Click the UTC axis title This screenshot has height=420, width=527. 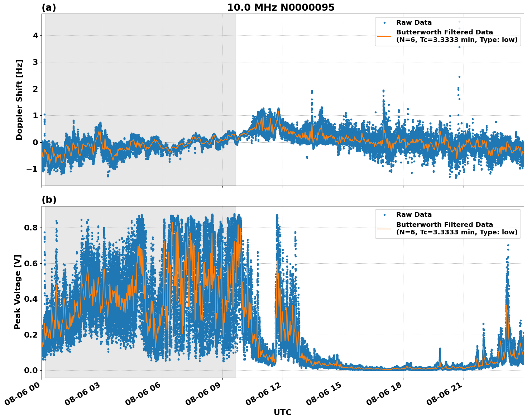pos(283,412)
